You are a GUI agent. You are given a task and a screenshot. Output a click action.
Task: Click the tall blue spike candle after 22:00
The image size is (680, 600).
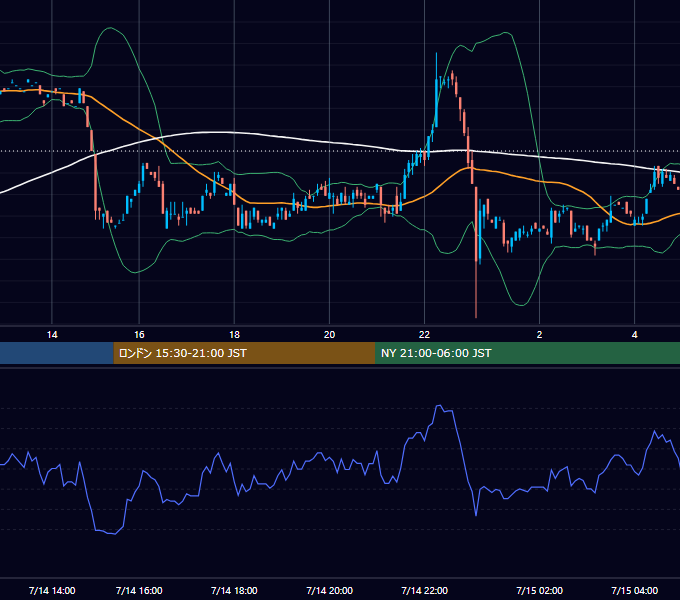(x=436, y=90)
